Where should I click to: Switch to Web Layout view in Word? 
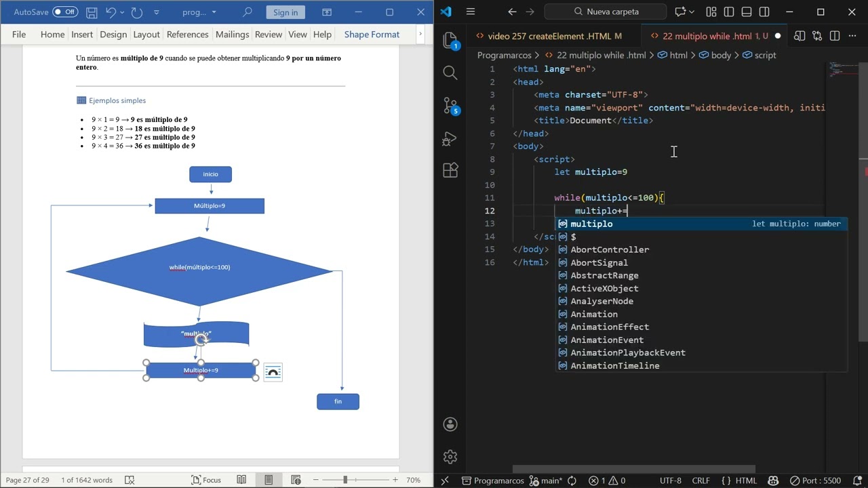click(295, 480)
